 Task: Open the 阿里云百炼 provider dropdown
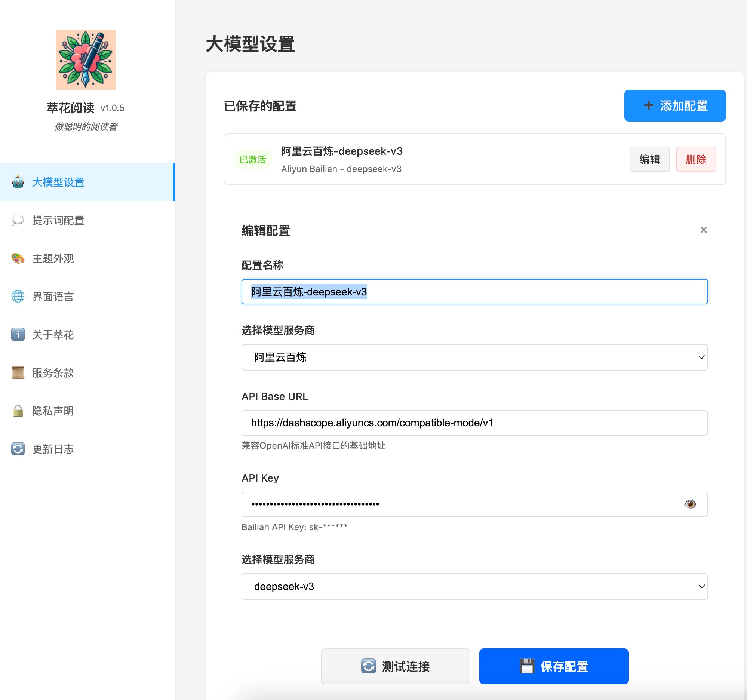[x=474, y=357]
